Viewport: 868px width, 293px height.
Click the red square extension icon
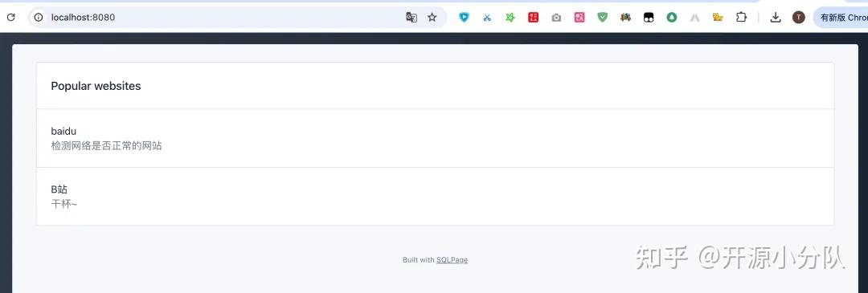tap(533, 17)
